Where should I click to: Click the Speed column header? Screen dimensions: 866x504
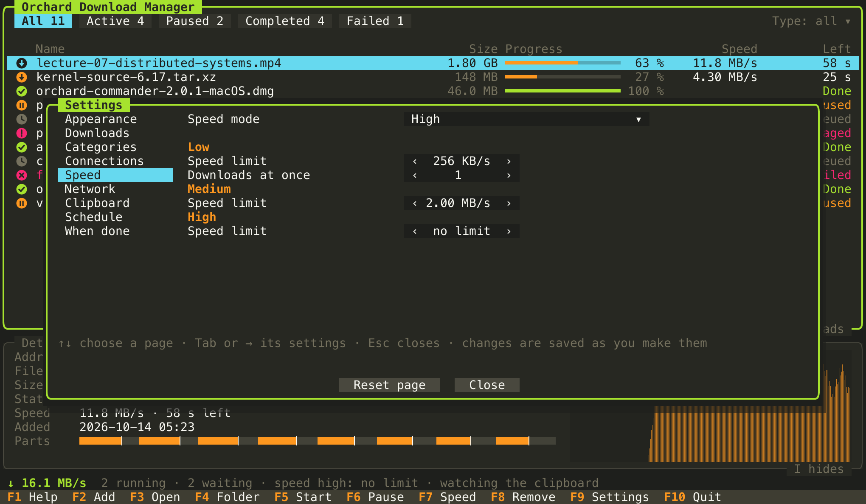739,49
